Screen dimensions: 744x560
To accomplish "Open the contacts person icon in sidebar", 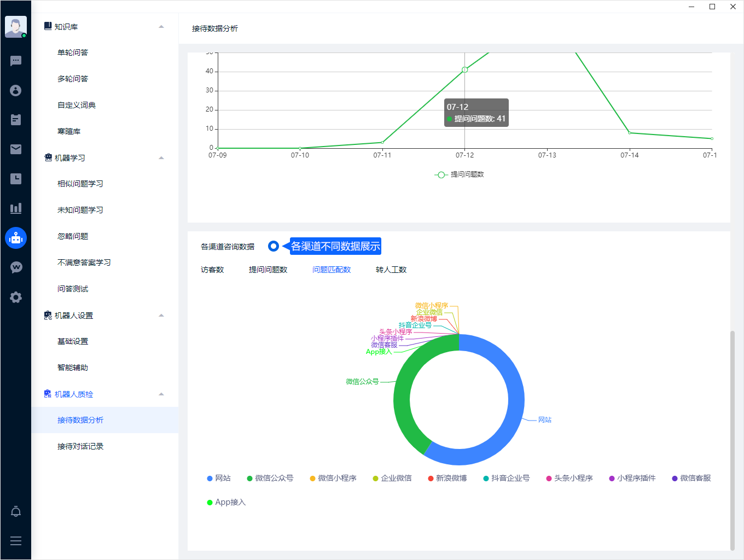I will (16, 90).
